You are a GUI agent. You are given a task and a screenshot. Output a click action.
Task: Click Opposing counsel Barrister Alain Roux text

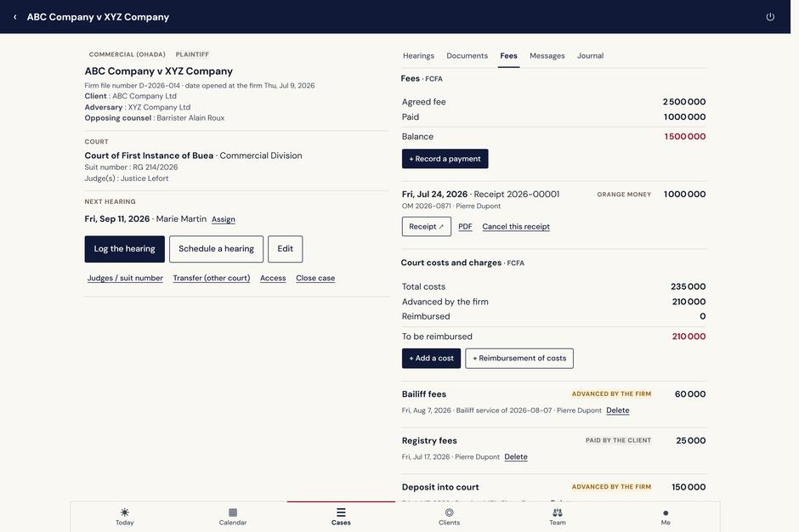pos(155,118)
